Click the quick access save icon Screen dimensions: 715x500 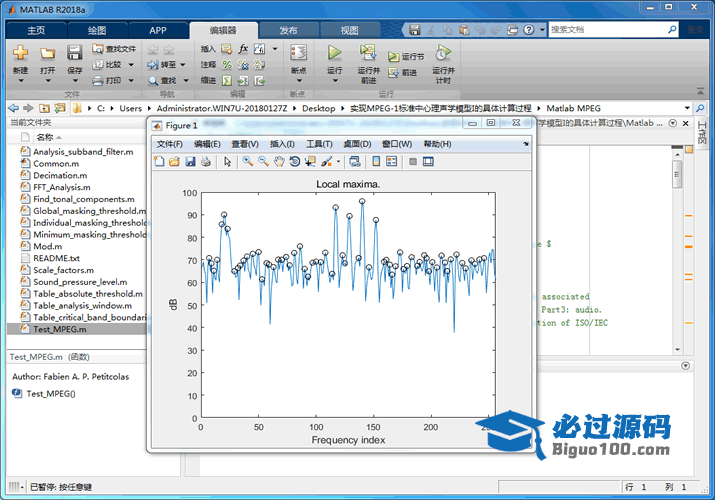click(x=414, y=30)
